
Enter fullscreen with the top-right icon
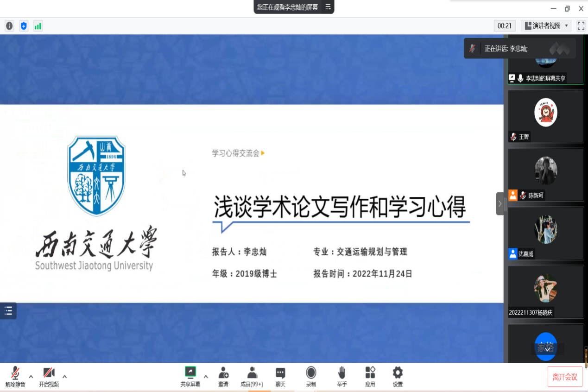(581, 26)
